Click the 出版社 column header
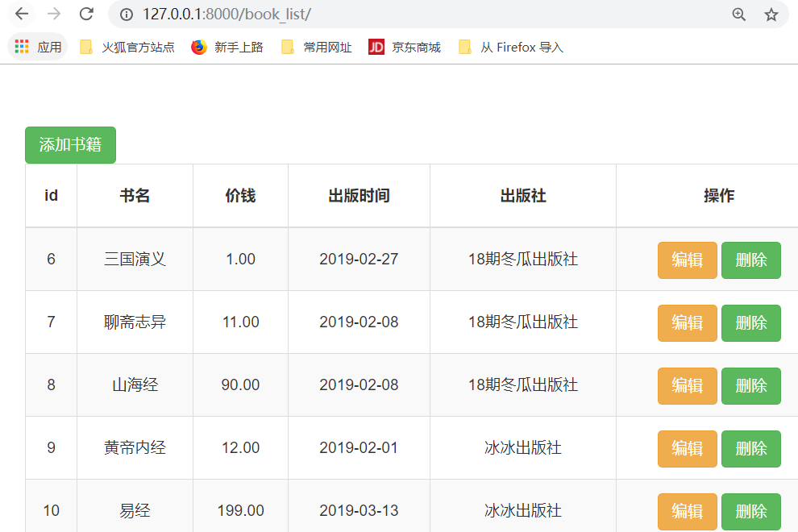The image size is (798, 532). tap(523, 196)
